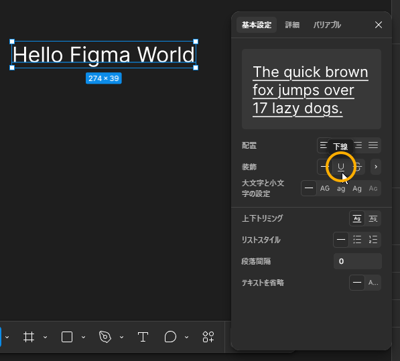The height and width of the screenshot is (361, 400).
Task: Select the Rectangle shape tool
Action: coord(67,337)
